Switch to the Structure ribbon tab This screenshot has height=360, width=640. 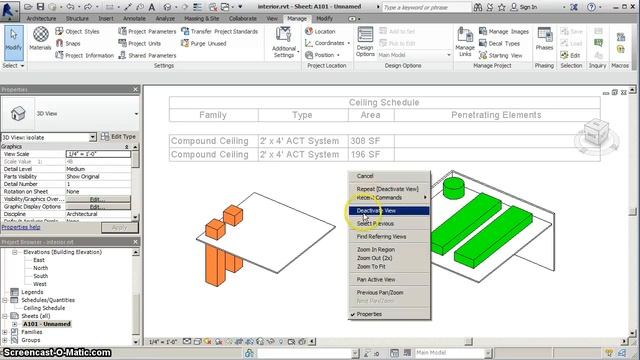(77, 18)
